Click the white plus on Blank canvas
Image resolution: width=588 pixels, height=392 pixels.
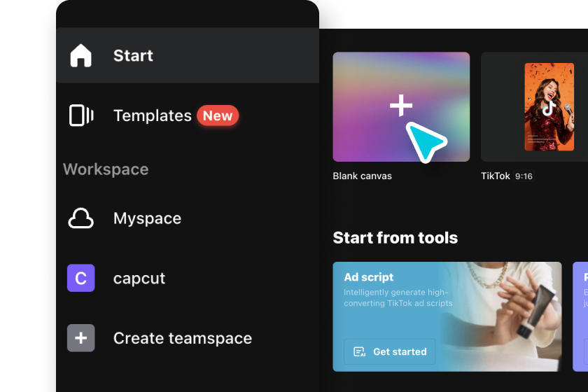[401, 106]
